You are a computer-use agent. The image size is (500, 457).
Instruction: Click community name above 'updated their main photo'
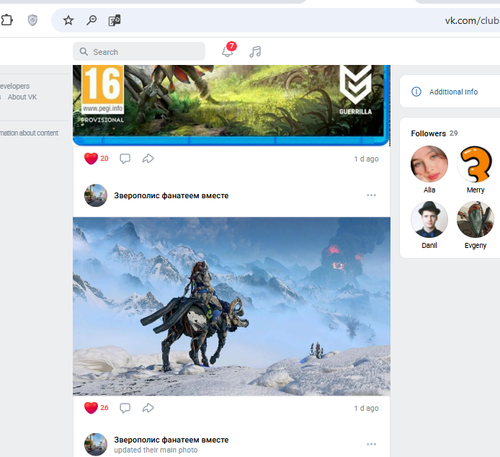(171, 440)
